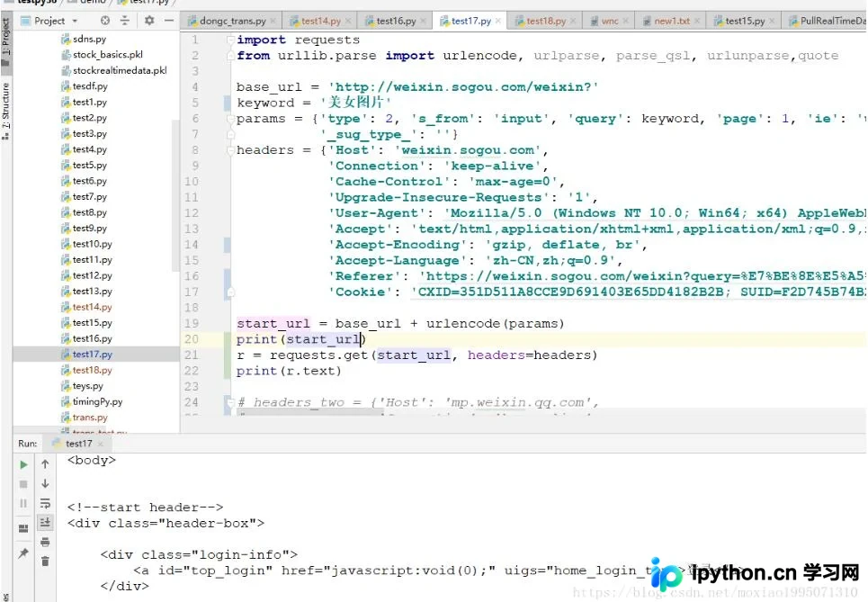This screenshot has width=868, height=602.
Task: Click the '<!--start header-->' console output line
Action: [145, 508]
